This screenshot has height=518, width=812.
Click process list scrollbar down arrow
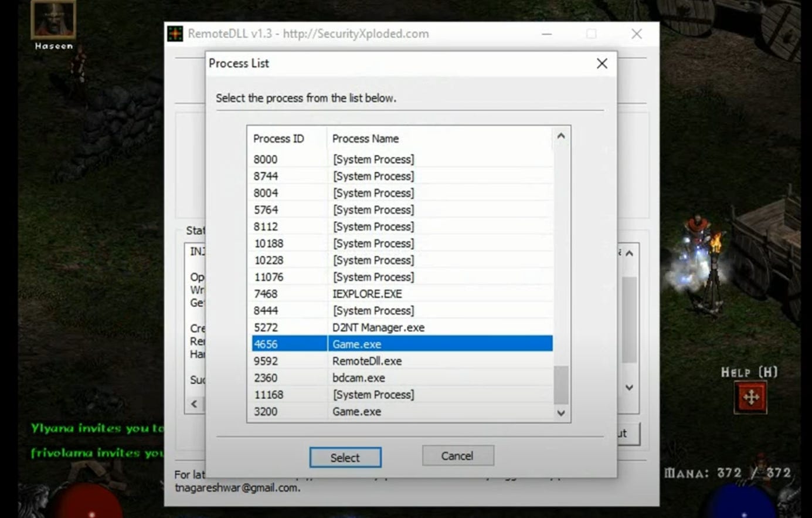(561, 413)
